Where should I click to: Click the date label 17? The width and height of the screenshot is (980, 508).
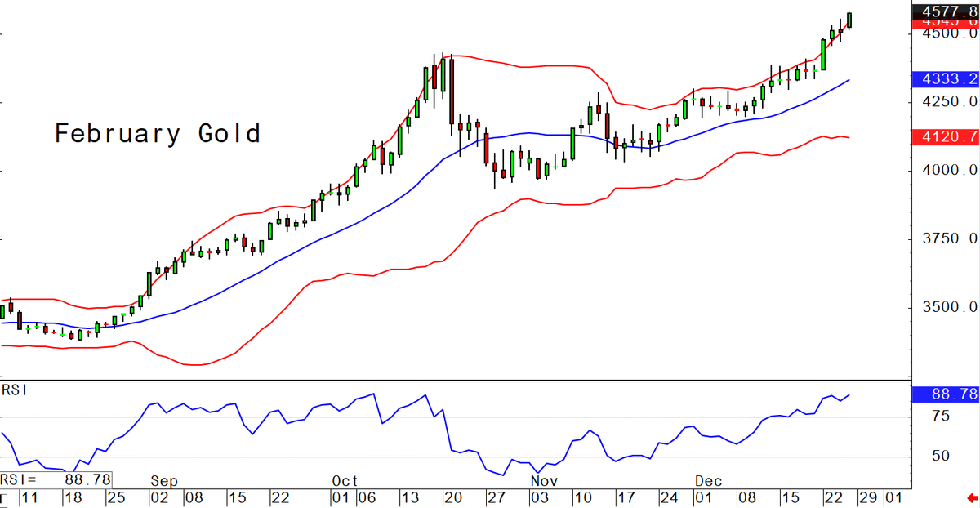click(x=626, y=497)
